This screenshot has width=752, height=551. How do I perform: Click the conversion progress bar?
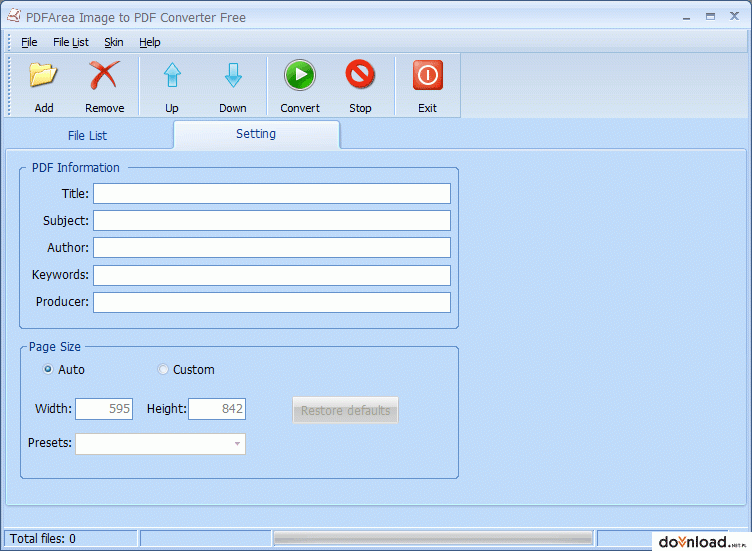tap(433, 539)
